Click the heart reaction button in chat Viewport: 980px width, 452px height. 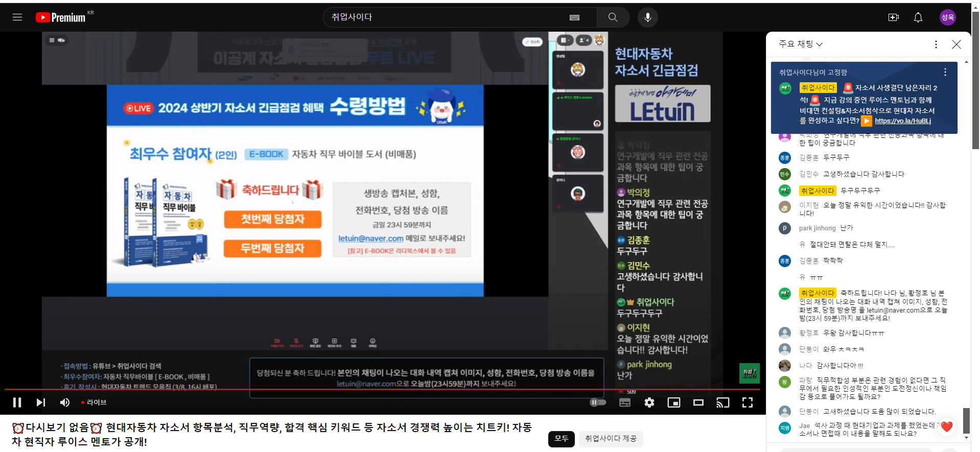pyautogui.click(x=947, y=426)
